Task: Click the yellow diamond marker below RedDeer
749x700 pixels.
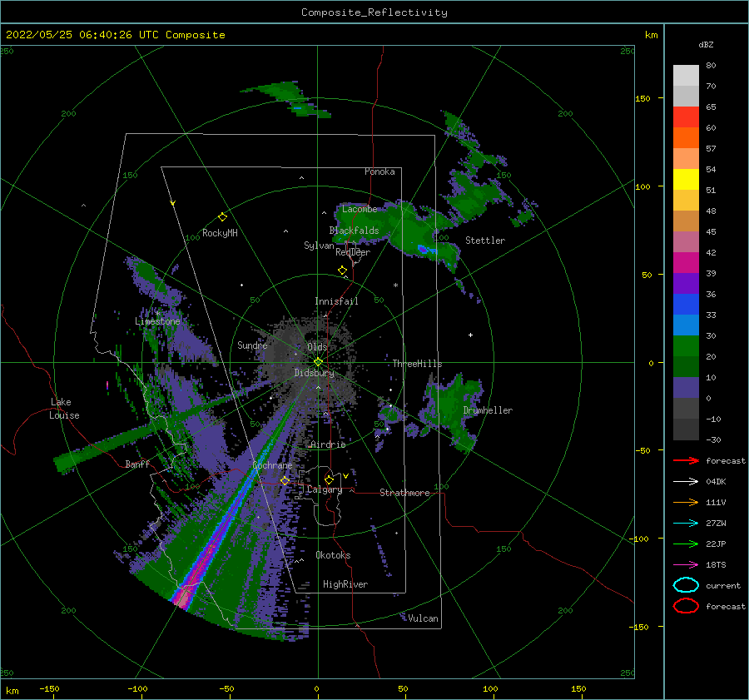Action: tap(343, 271)
